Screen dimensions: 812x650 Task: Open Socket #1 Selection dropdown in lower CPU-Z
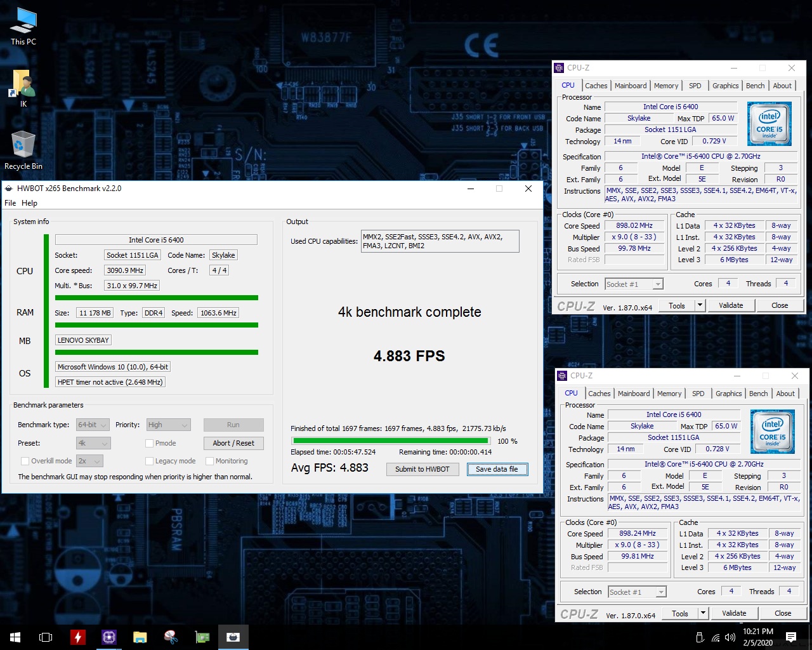click(x=637, y=592)
